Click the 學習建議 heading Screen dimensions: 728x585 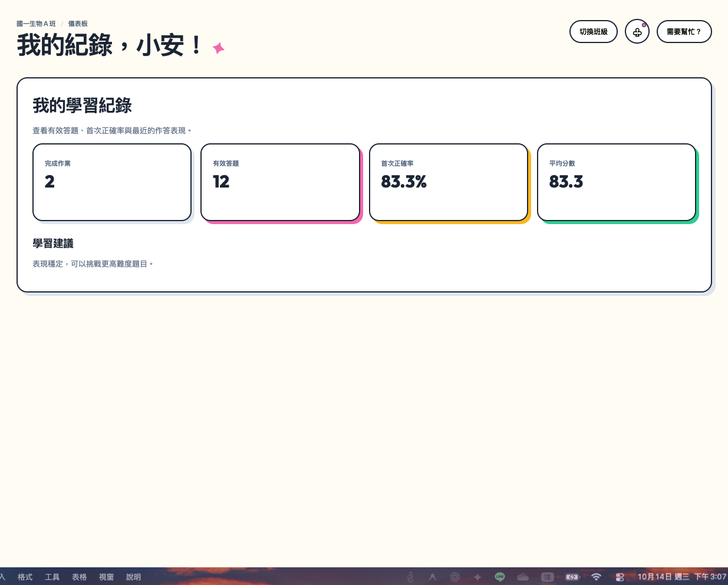click(x=53, y=244)
